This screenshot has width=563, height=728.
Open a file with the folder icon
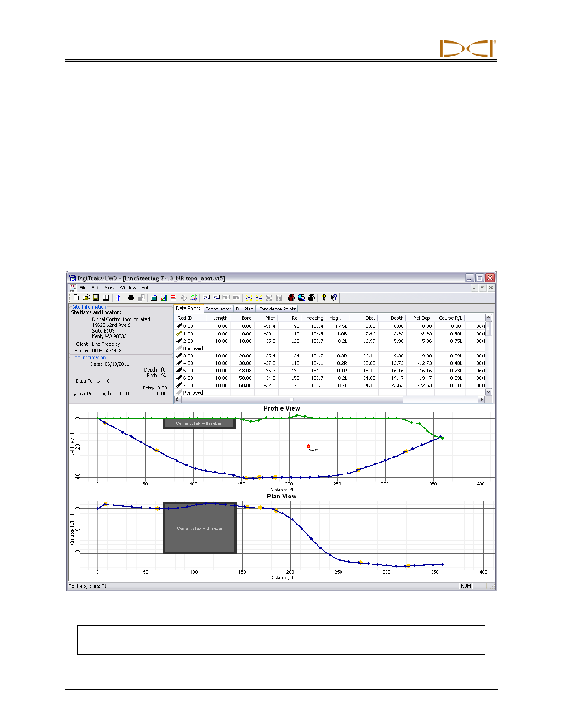[x=86, y=298]
